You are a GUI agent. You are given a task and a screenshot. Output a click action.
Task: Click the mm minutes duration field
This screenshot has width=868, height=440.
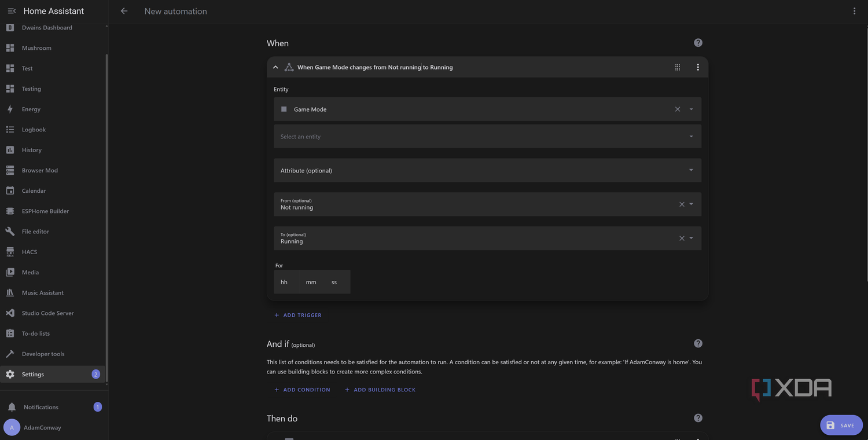pyautogui.click(x=311, y=282)
